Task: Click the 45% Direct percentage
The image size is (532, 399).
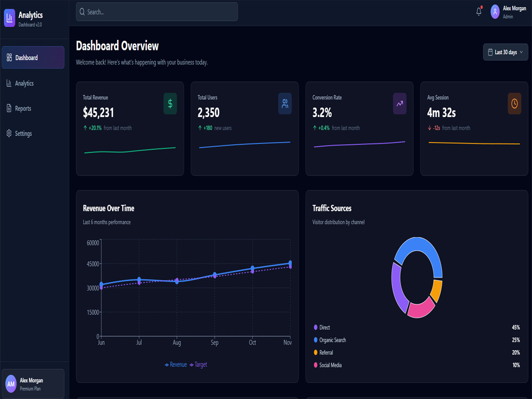Action: [516, 327]
